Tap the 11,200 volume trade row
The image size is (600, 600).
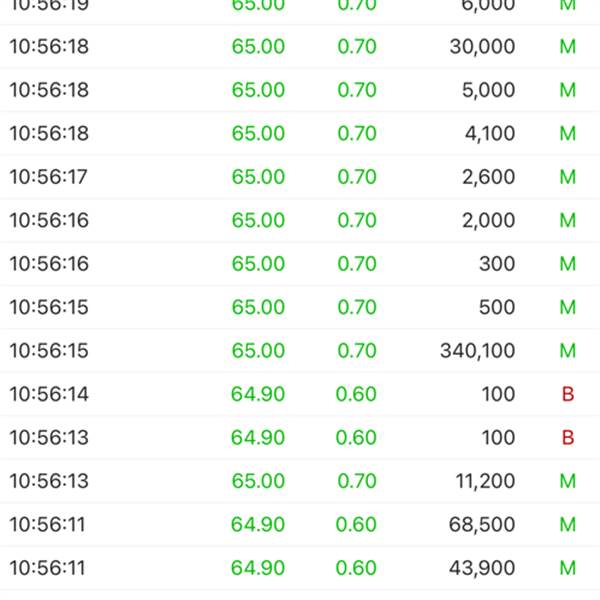[300, 481]
